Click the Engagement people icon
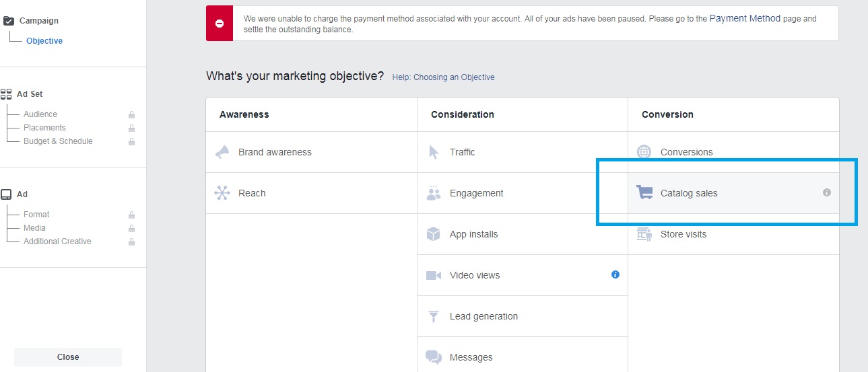The width and height of the screenshot is (868, 372). pyautogui.click(x=434, y=193)
